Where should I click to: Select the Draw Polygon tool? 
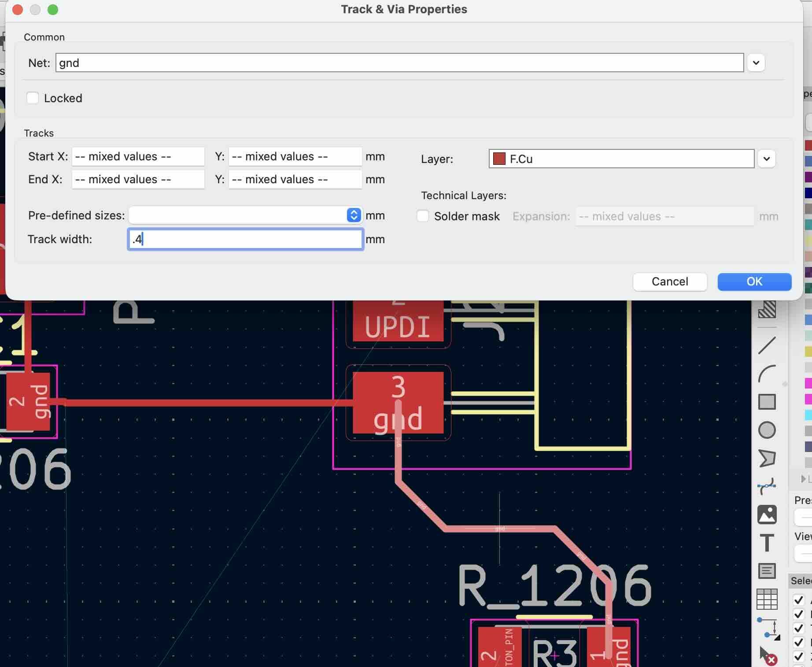[767, 458]
